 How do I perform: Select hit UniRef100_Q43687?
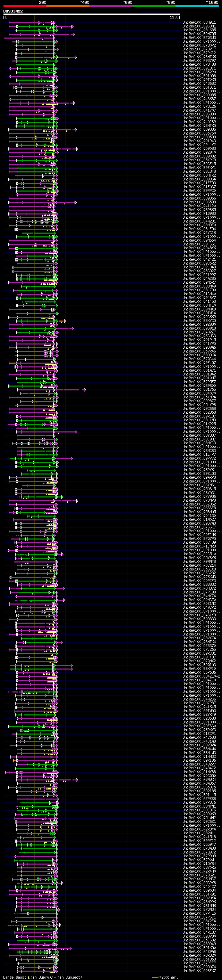[199, 99]
